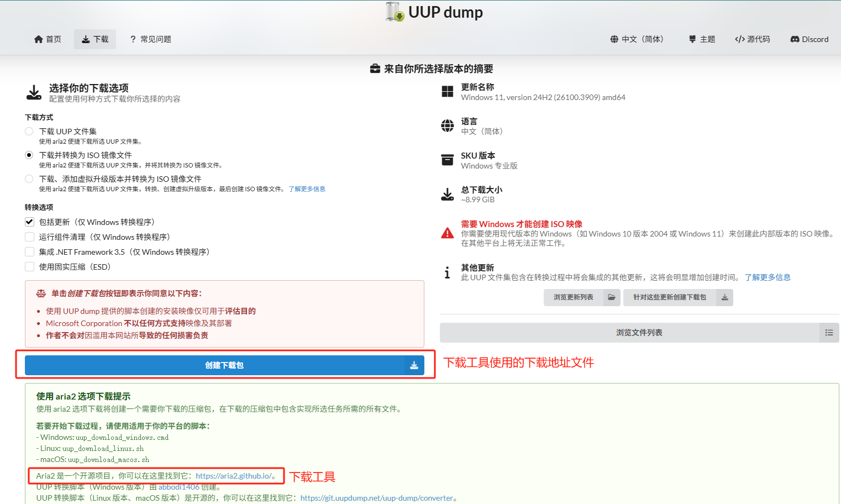
Task: Open the aria2.github.io link
Action: pyautogui.click(x=233, y=476)
